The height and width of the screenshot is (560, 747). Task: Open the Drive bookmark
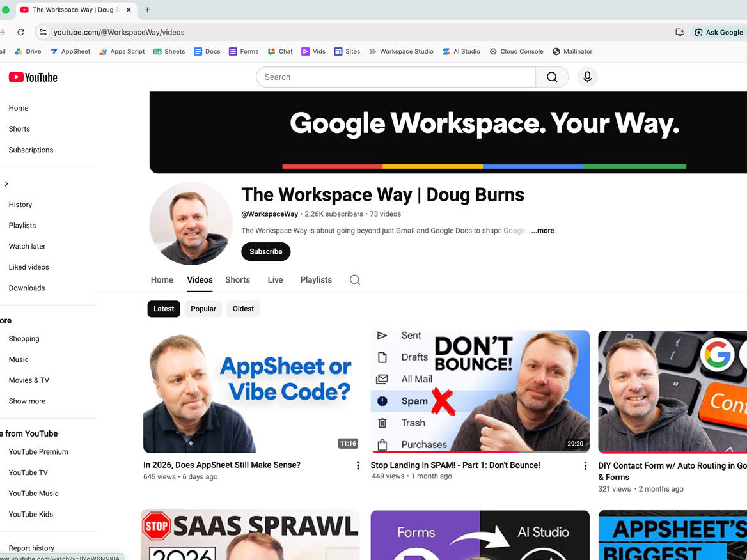pos(28,51)
